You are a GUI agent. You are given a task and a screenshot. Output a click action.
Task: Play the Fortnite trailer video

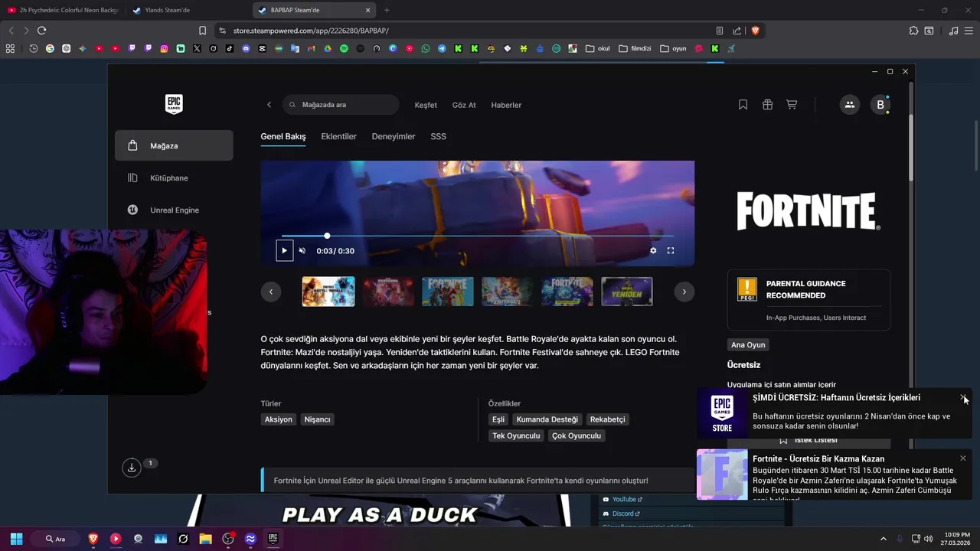pos(284,250)
